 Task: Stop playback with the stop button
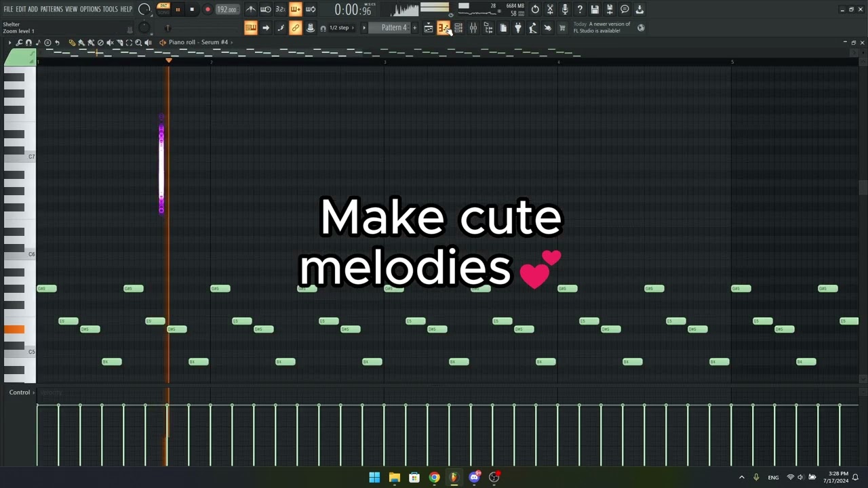click(x=192, y=9)
